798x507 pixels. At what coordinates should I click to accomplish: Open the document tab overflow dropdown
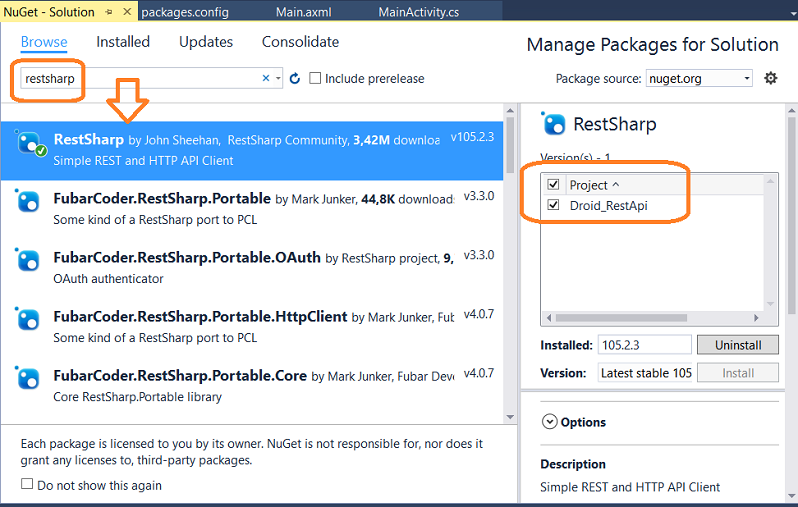click(x=793, y=14)
